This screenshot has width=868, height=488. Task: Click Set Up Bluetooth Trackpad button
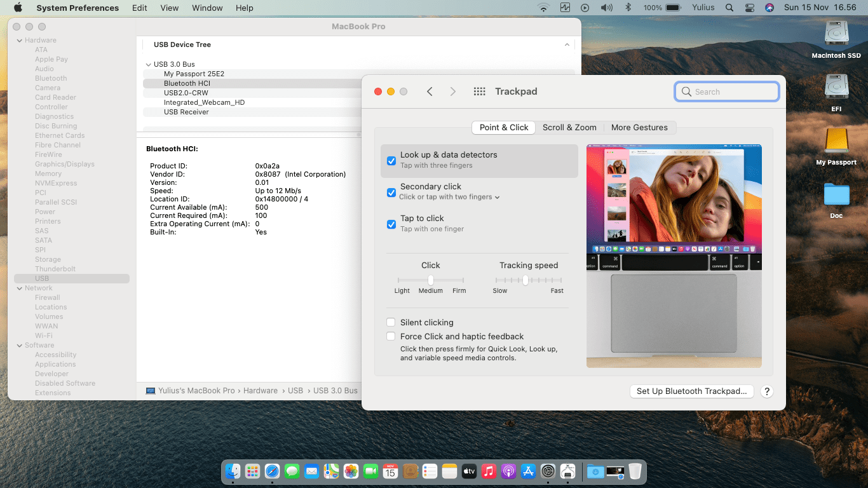691,391
